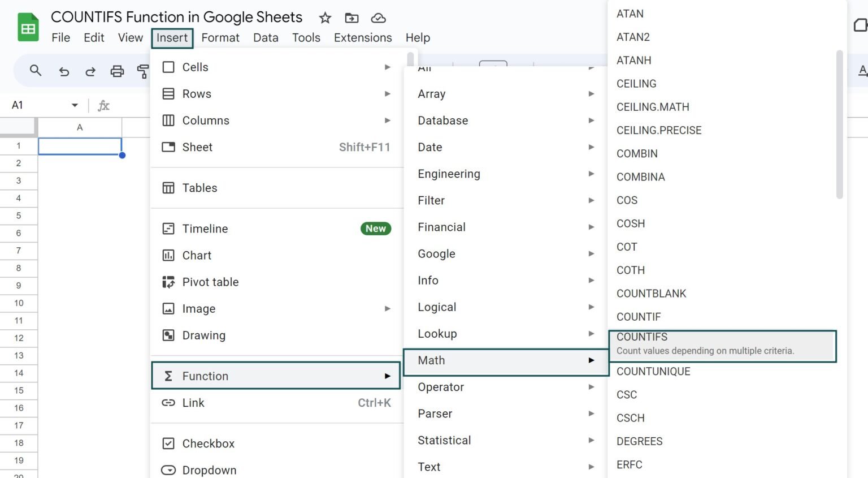Image resolution: width=868 pixels, height=478 pixels.
Task: Select the Chart insert icon
Action: coord(168,255)
